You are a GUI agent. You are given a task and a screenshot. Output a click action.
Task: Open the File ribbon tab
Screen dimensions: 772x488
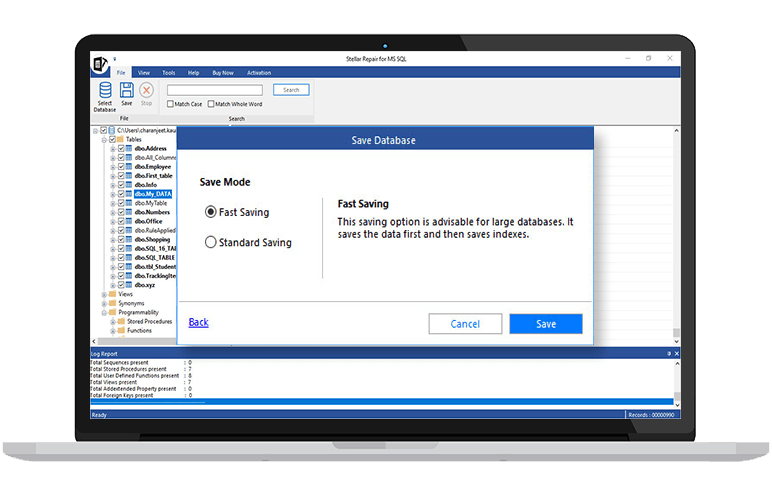[x=121, y=72]
